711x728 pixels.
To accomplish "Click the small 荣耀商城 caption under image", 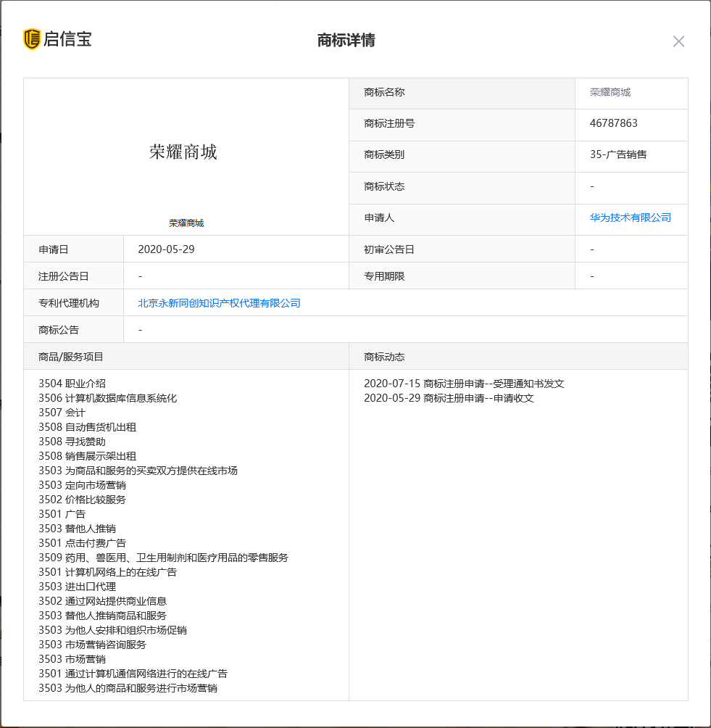I will (186, 223).
